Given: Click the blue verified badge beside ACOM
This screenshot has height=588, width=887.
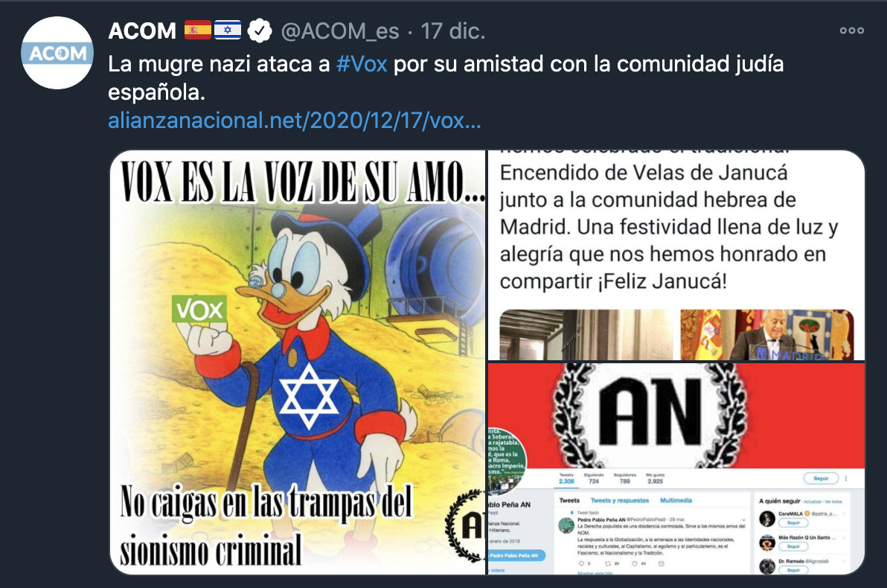Looking at the screenshot, I should tap(260, 31).
